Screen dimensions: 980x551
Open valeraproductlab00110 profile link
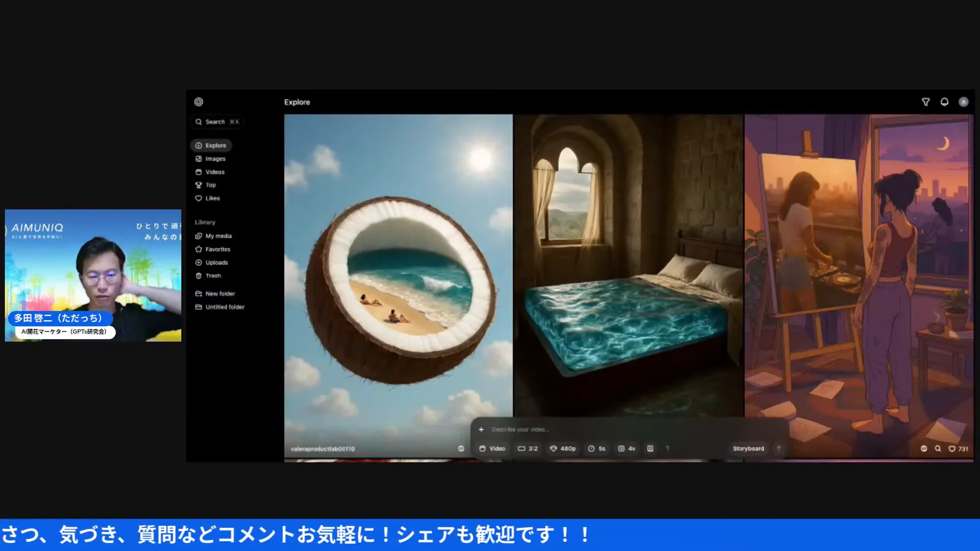coord(323,449)
